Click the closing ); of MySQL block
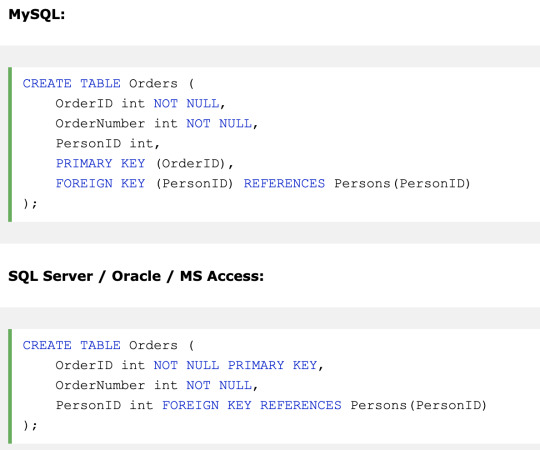The height and width of the screenshot is (450, 540). pos(30,203)
